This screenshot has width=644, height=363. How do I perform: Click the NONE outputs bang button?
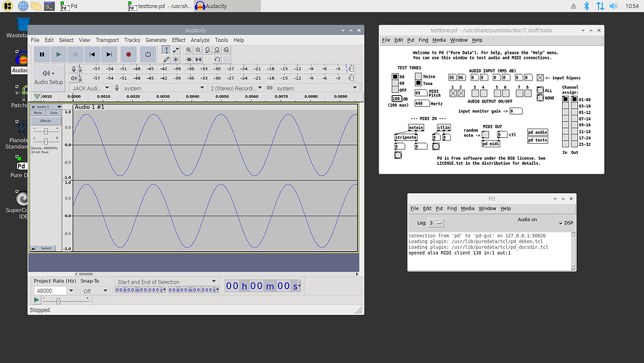tap(540, 98)
